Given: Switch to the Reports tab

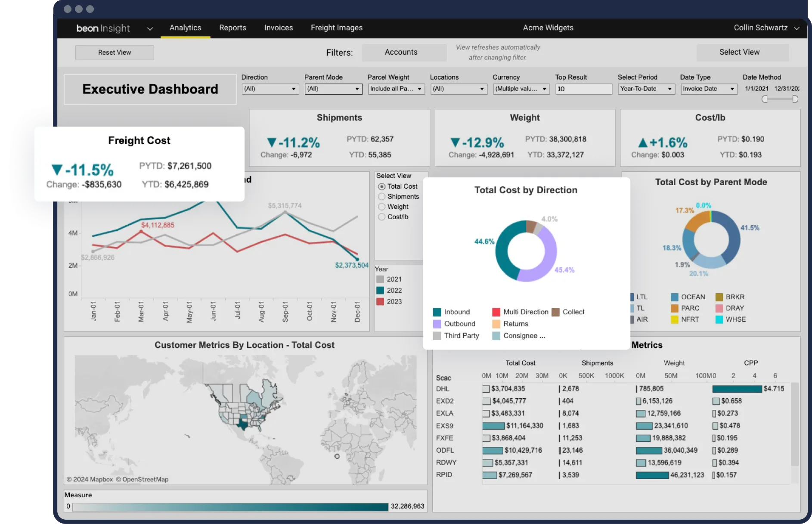Looking at the screenshot, I should pos(232,28).
